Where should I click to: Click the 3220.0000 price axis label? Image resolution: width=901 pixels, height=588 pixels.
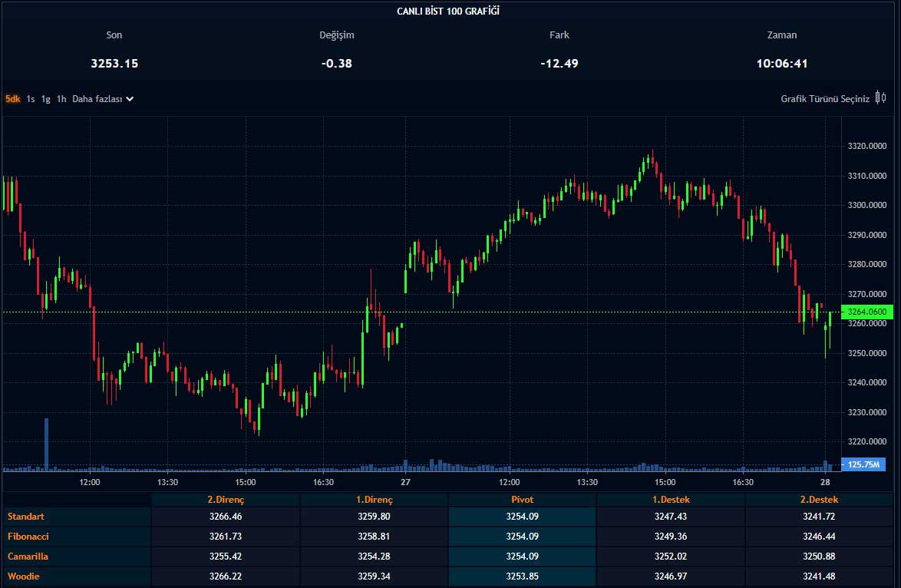pos(867,441)
